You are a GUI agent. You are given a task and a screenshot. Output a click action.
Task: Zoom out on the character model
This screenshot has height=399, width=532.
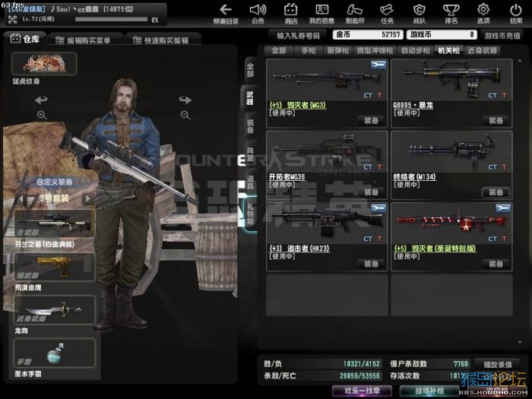pyautogui.click(x=185, y=115)
